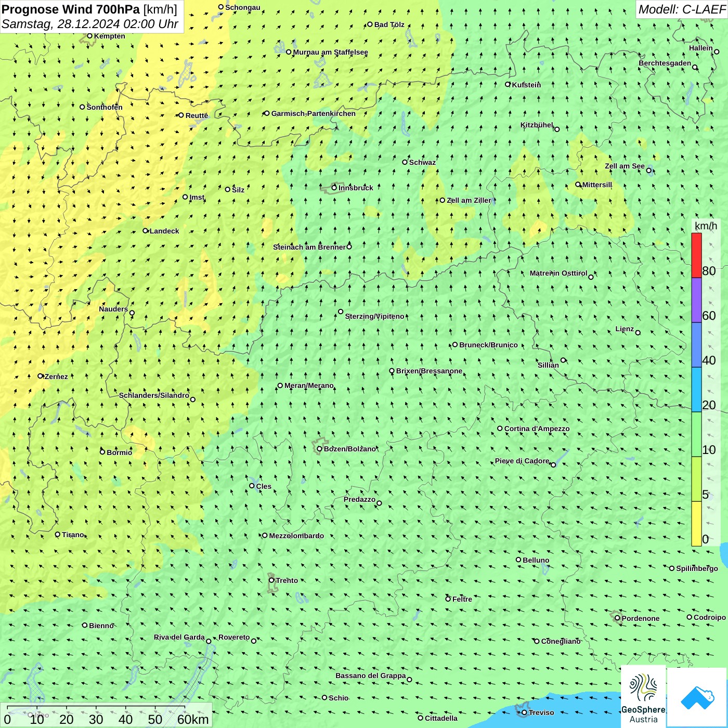This screenshot has width=728, height=728.
Task: Select the Garmisch-Partenkirchen label
Action: click(314, 113)
